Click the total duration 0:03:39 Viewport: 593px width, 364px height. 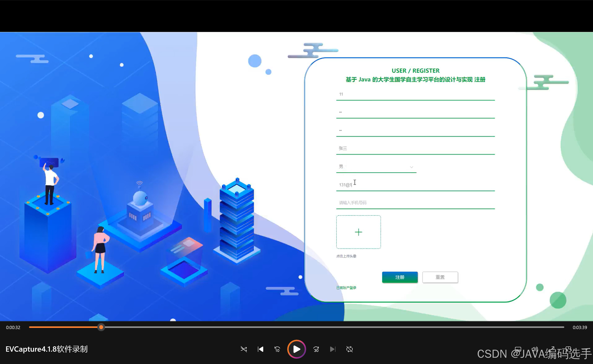[580, 327]
